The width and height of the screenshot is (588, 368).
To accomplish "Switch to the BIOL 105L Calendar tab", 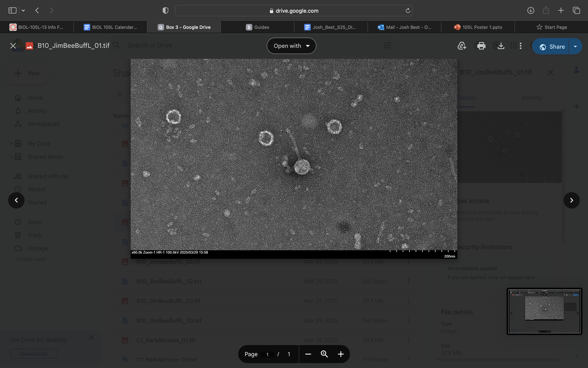I will pyautogui.click(x=110, y=27).
